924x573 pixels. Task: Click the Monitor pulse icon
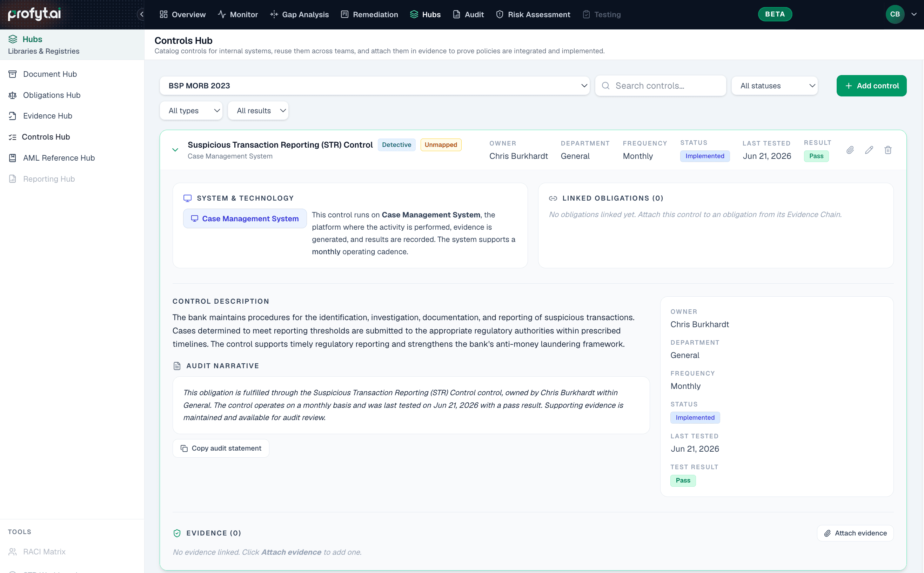222,14
